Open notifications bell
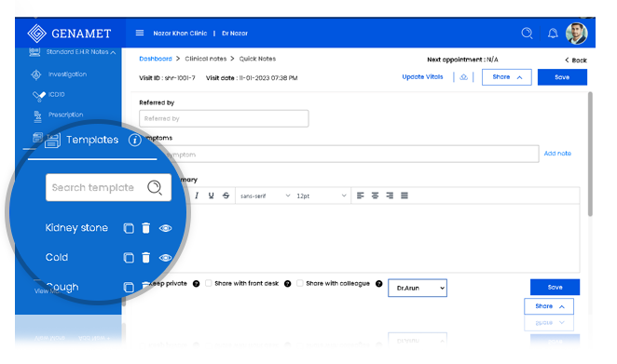 [x=553, y=34]
